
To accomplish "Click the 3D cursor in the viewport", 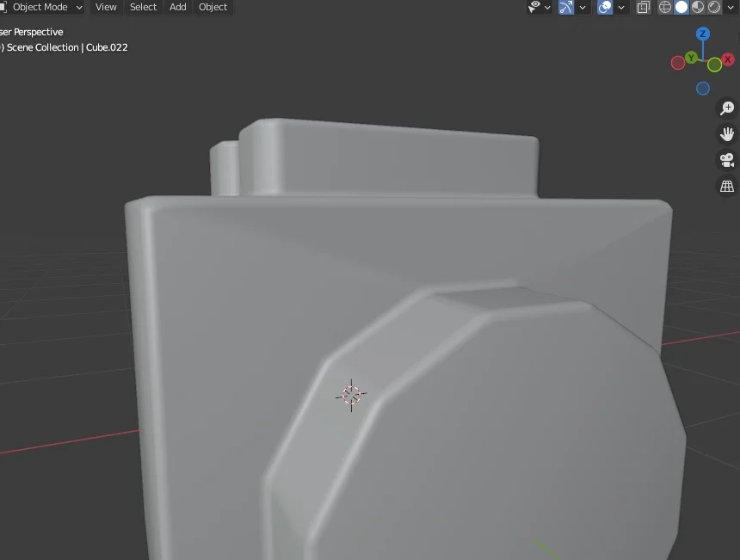I will pyautogui.click(x=351, y=396).
